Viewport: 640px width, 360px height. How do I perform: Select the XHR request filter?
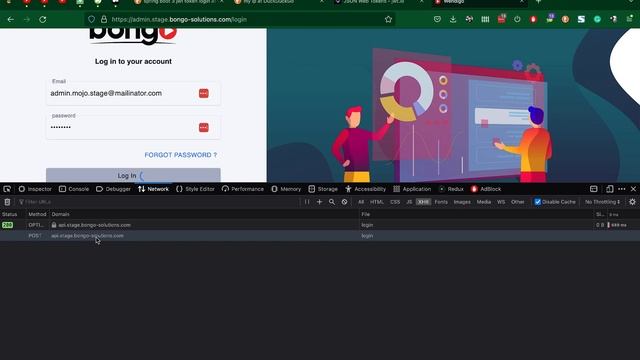point(423,202)
